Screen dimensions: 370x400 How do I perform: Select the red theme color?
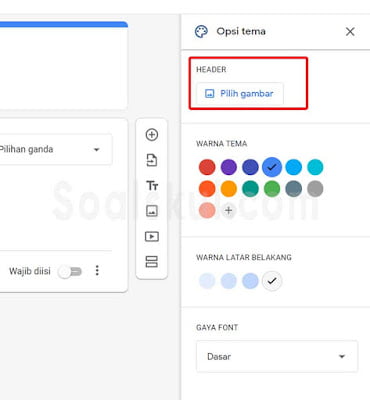[x=207, y=167]
